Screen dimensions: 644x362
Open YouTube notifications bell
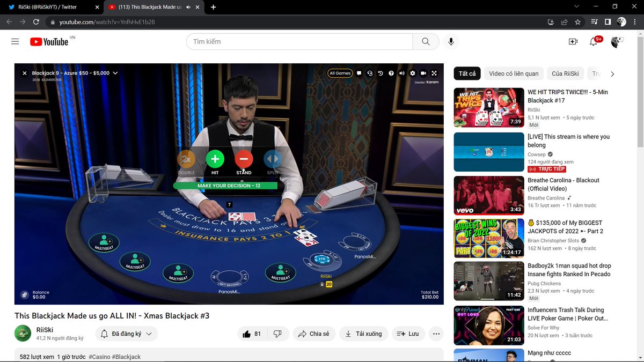[x=594, y=41]
